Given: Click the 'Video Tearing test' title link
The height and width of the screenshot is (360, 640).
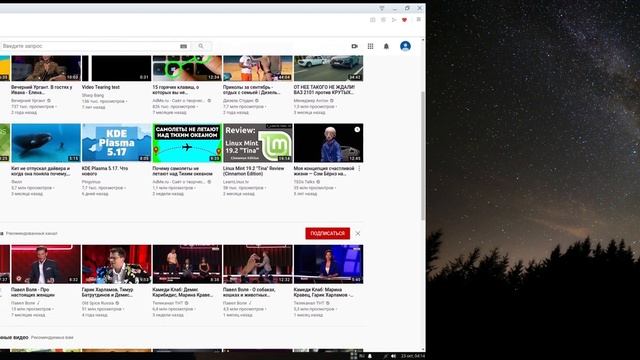Looking at the screenshot, I should (101, 87).
